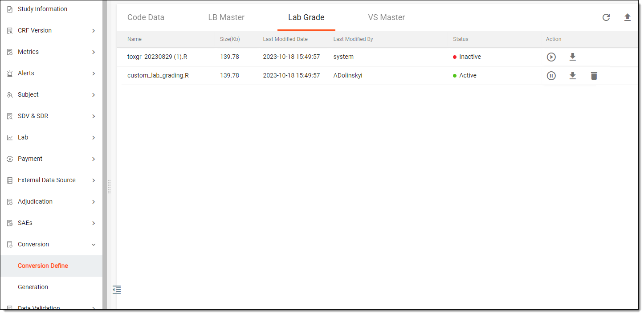Click the custom_lab_grading.R file name
644x315 pixels.
click(158, 76)
